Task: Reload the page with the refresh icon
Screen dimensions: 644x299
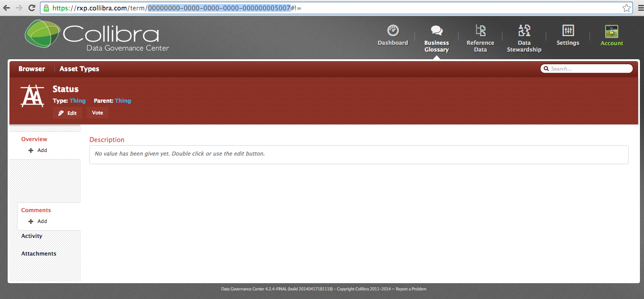Action: [32, 8]
